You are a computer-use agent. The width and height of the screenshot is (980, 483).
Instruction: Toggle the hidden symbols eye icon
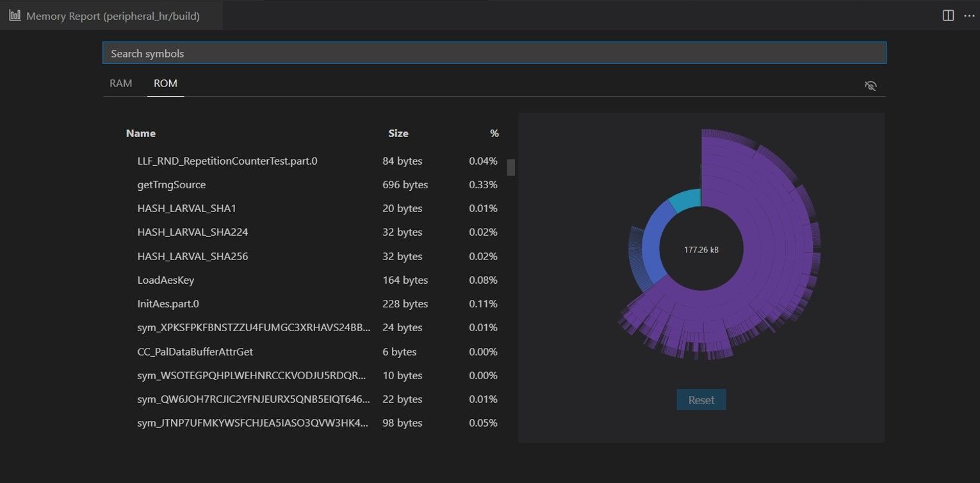pos(870,85)
